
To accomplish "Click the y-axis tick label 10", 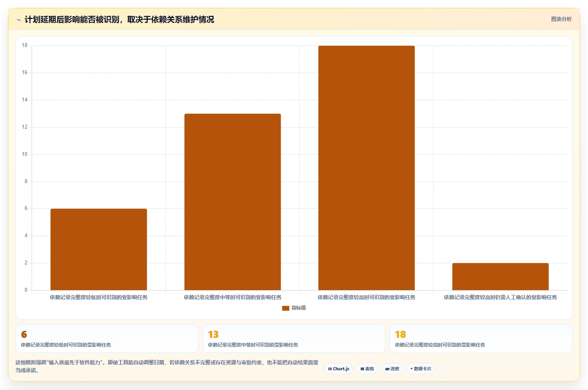I will pyautogui.click(x=25, y=154).
